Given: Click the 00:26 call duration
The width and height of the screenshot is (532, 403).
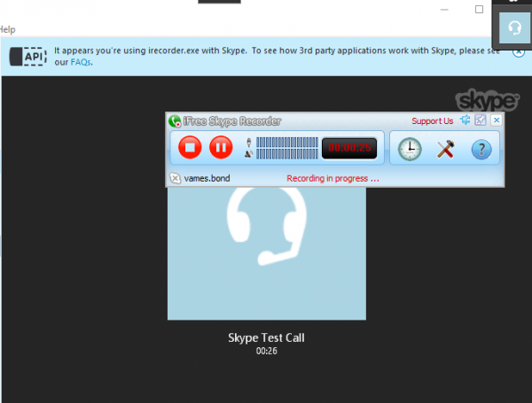Looking at the screenshot, I should [x=267, y=351].
